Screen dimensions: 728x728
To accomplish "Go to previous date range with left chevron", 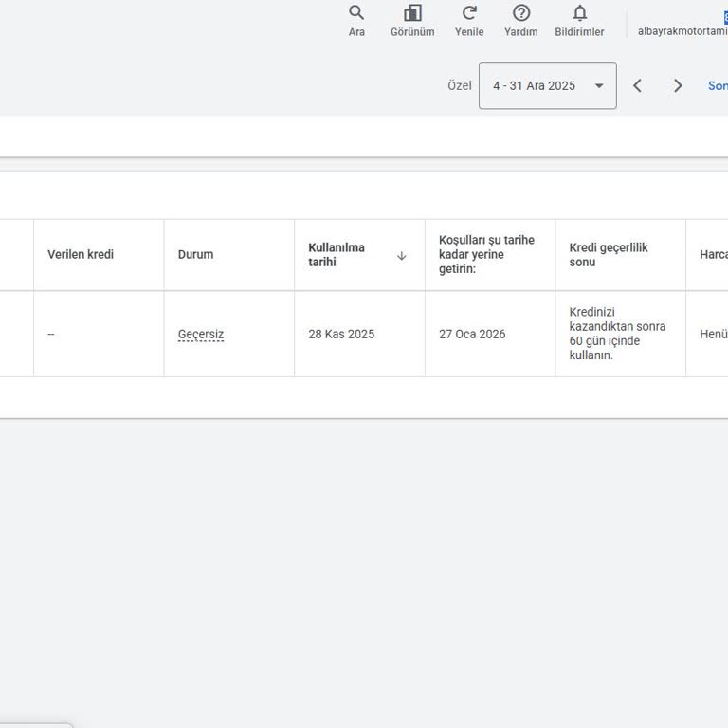I will [x=637, y=85].
